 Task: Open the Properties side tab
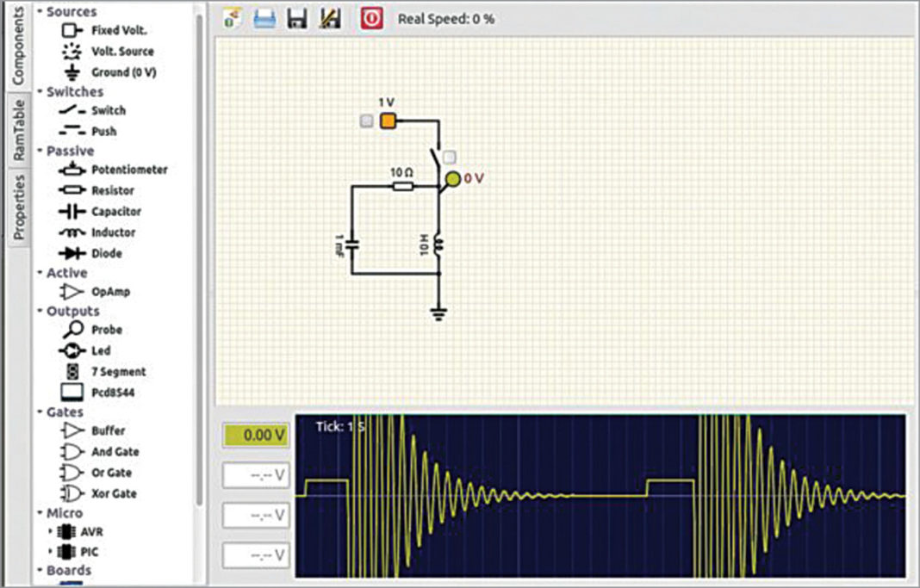point(18,207)
